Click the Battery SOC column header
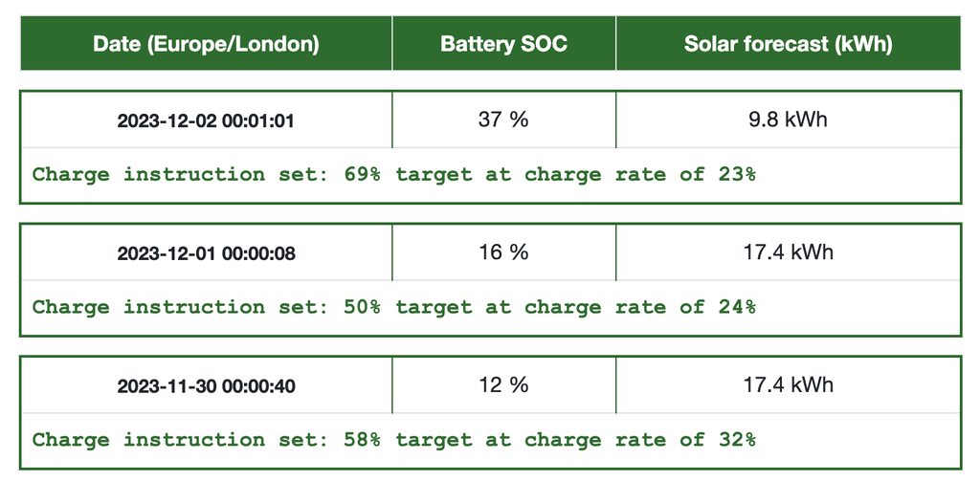This screenshot has height=481, width=980. tap(503, 44)
